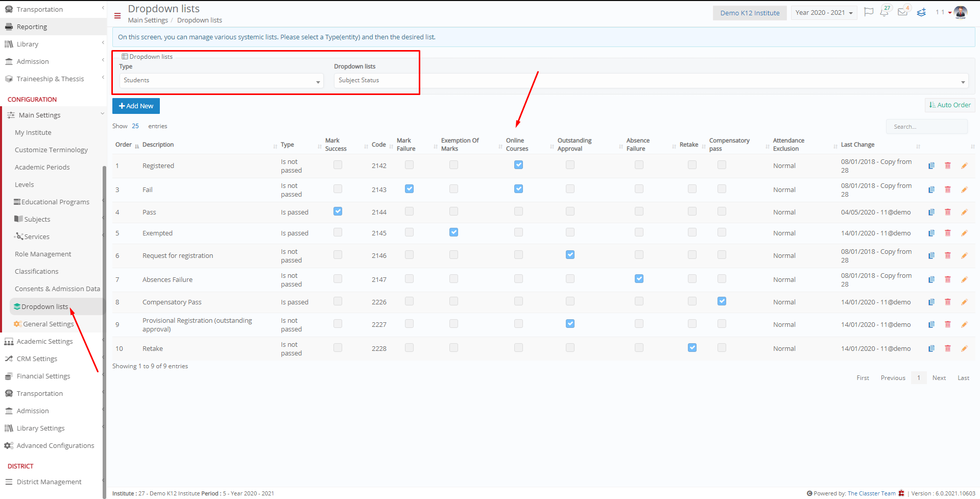Screen dimensions: 980x499
Task: Expand CRM Settings in sidebar
Action: tap(53, 359)
